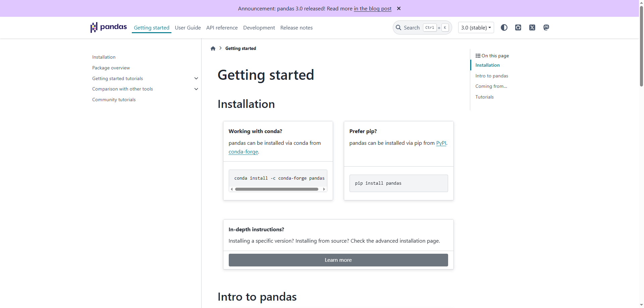Click the search magnifier icon
644x308 pixels.
click(x=399, y=27)
